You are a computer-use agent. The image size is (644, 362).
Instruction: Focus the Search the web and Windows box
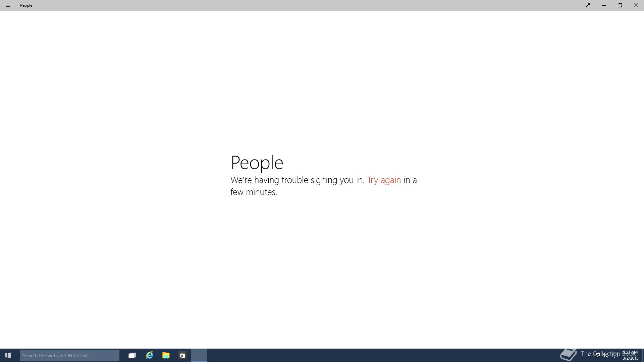70,355
